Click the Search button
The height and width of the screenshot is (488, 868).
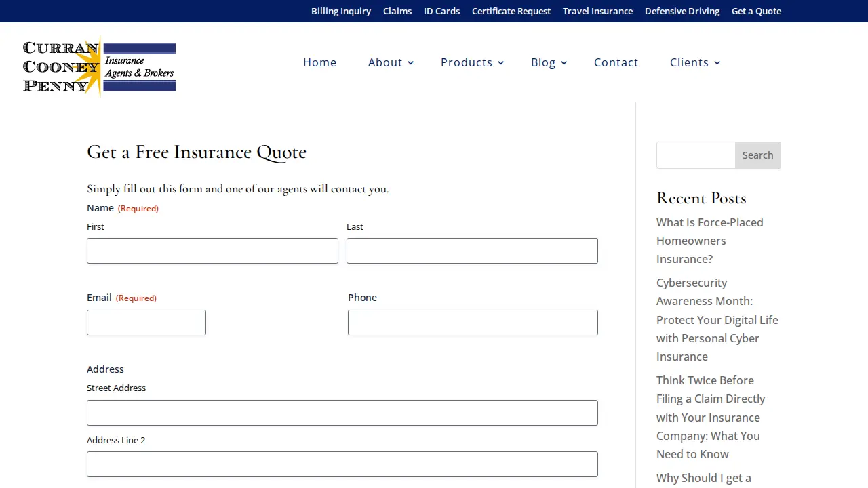click(758, 155)
